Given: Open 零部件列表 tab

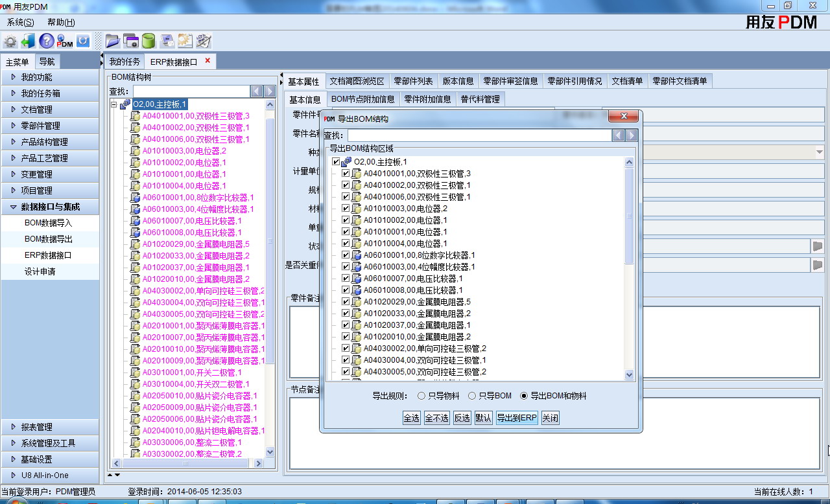Looking at the screenshot, I should click(x=413, y=81).
